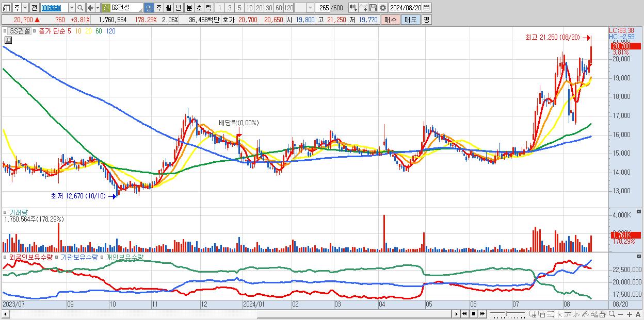Click the 20 moving average legend label
The image size is (644, 320).
(89, 31)
